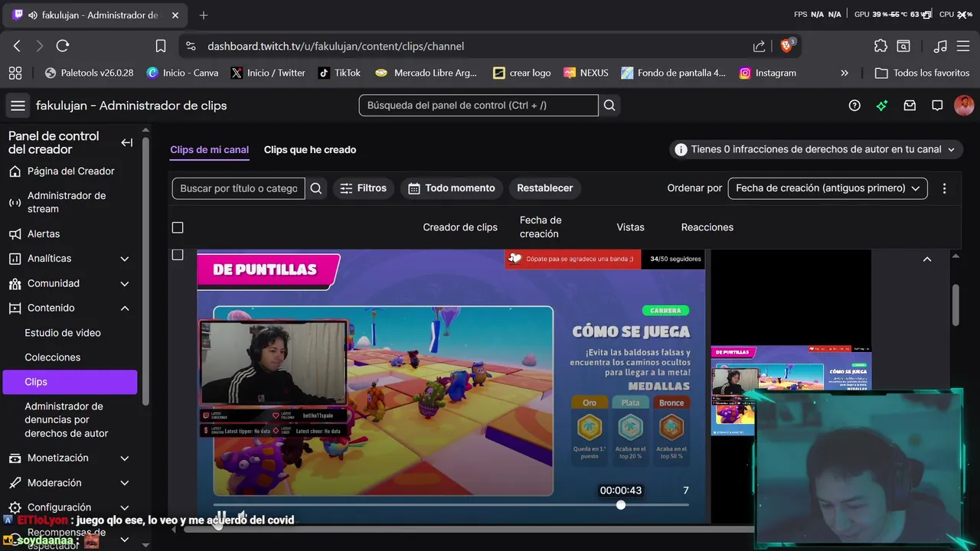Switch to Clips que he creado tab
Image resolution: width=980 pixels, height=551 pixels.
pos(310,149)
